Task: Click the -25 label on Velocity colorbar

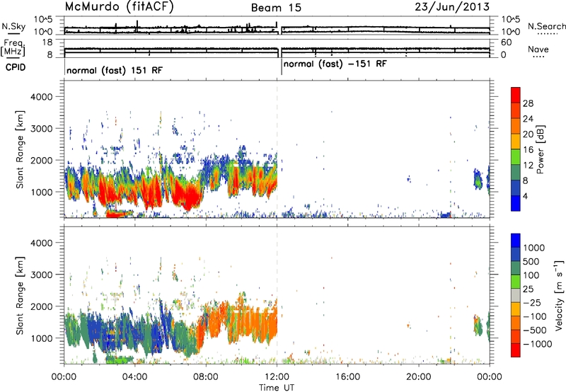Action: pyautogui.click(x=532, y=302)
